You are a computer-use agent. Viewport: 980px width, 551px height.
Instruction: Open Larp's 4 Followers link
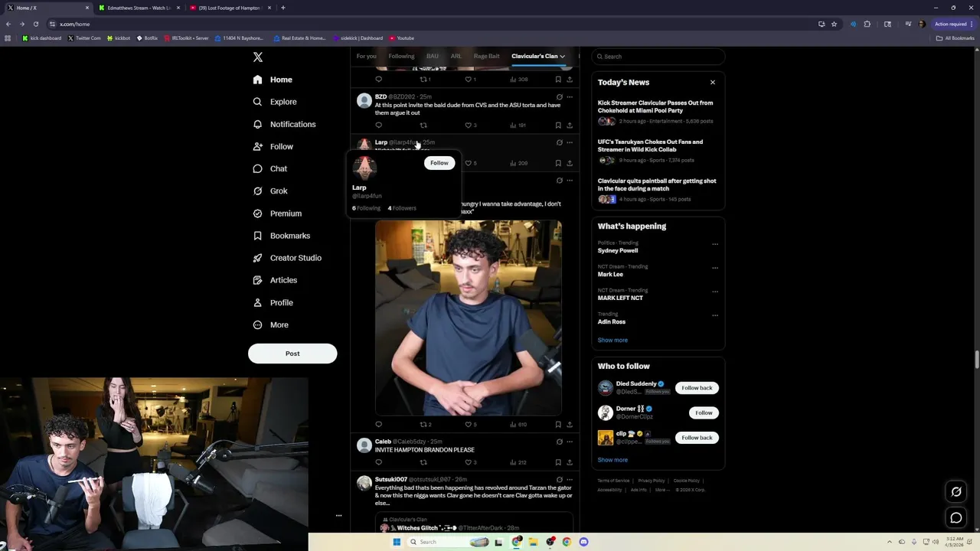402,208
